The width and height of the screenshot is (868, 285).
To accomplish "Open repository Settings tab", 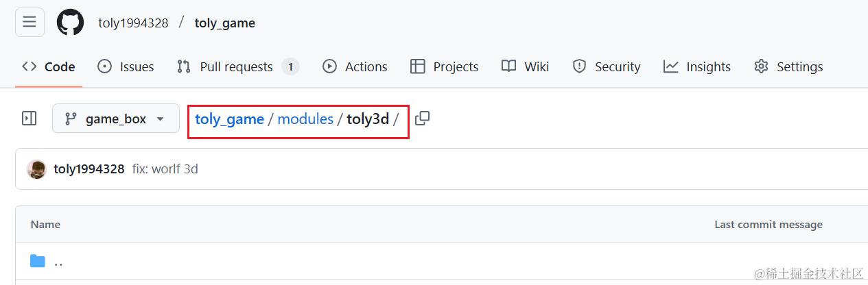I will pos(788,66).
